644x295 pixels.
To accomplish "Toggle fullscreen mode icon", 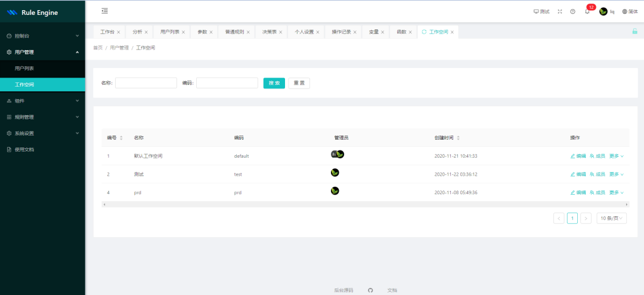I will click(559, 11).
